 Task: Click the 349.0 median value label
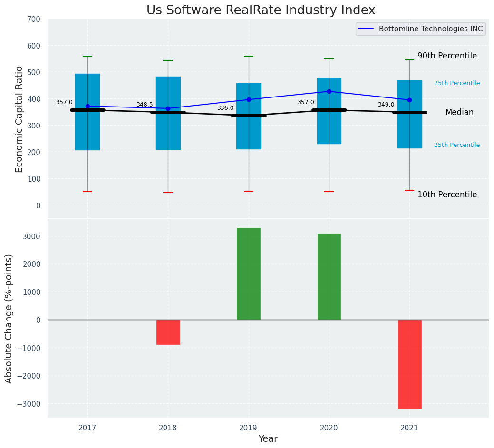pos(386,105)
